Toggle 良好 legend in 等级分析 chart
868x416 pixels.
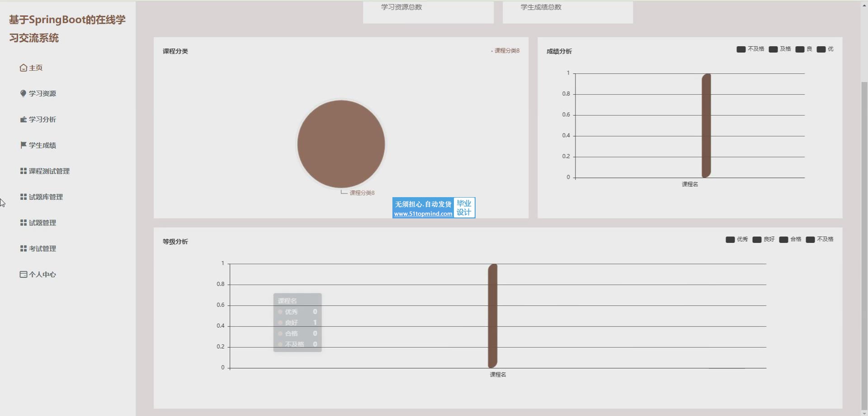tap(764, 239)
